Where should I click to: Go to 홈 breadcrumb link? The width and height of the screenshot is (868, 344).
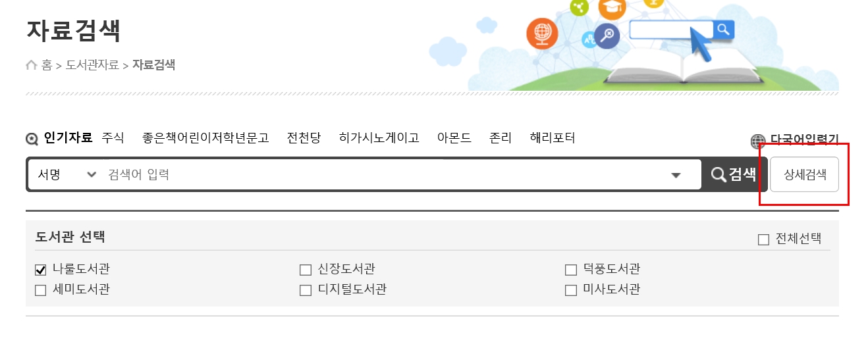[47, 65]
